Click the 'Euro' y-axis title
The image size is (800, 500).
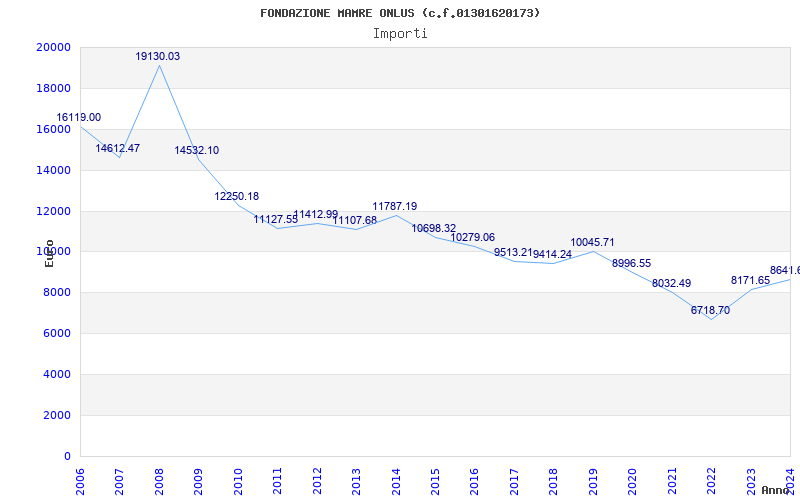49,253
